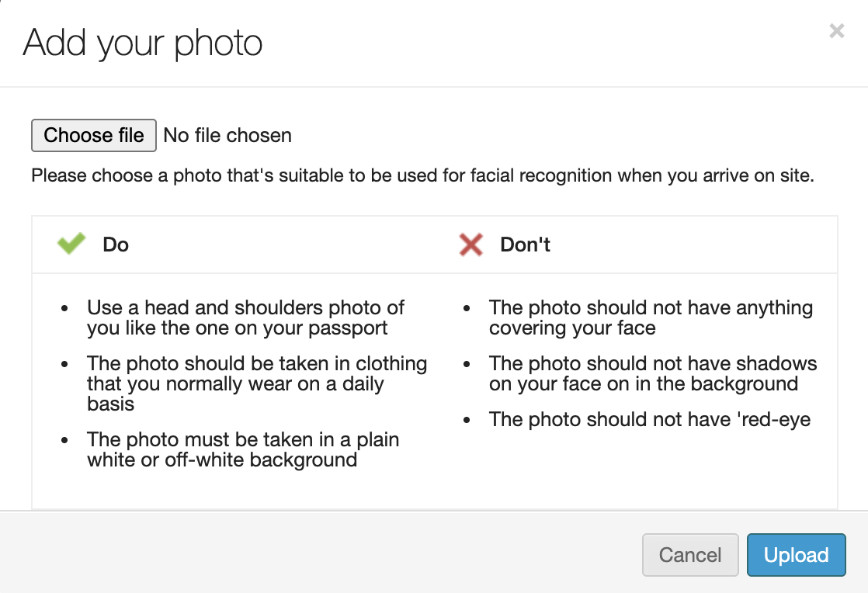Screen dimensions: 868x593
Task: Click the shadows on your face guideline
Action: (x=652, y=373)
